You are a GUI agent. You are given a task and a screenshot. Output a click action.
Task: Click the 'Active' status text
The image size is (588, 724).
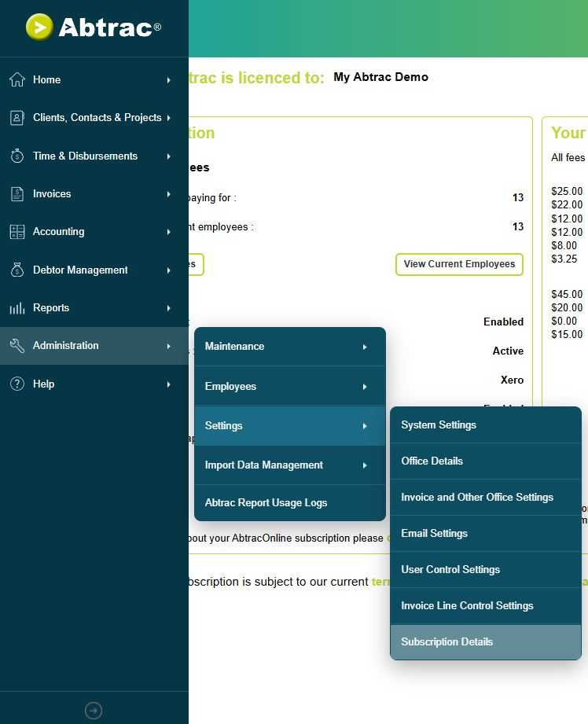508,351
